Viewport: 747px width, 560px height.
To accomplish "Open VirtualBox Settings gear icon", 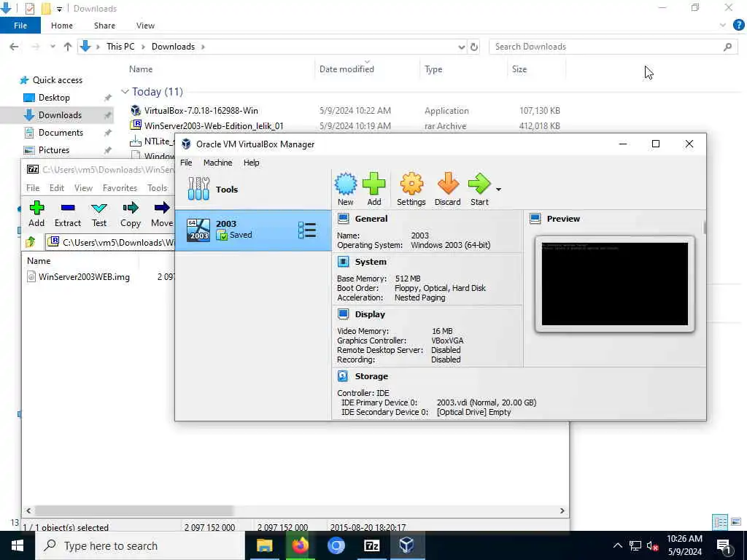I will (x=411, y=189).
